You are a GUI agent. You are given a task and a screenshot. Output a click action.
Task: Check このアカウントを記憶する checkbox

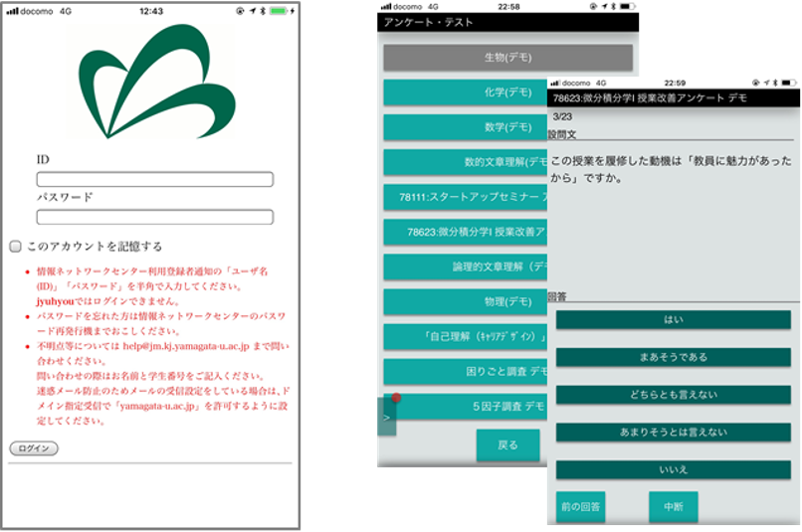click(15, 247)
